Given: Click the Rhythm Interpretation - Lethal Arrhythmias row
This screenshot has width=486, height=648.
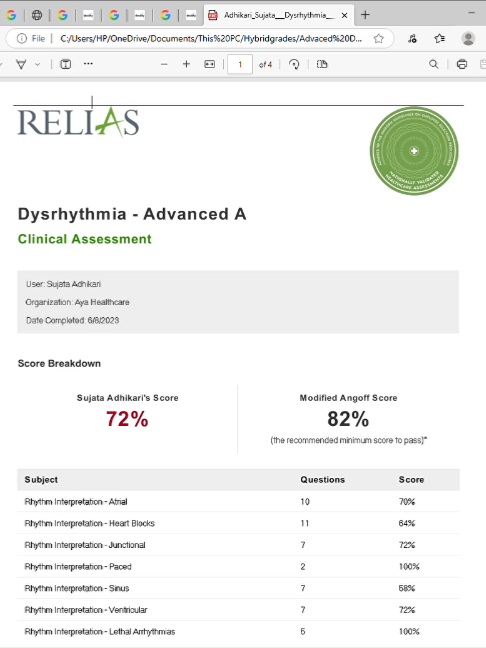Looking at the screenshot, I should click(238, 631).
